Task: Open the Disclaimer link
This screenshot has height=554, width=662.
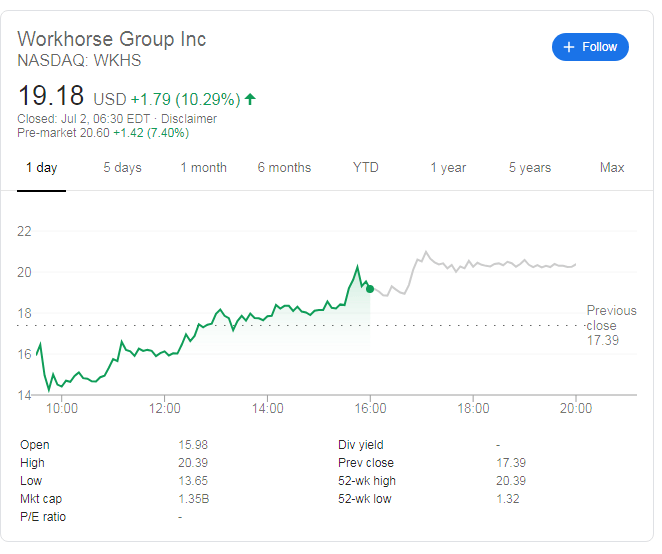Action: [189, 119]
